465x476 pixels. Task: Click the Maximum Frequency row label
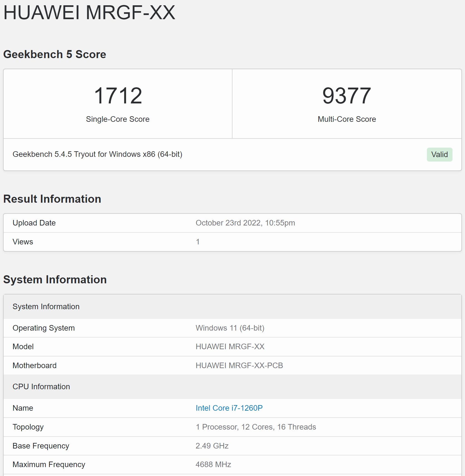click(x=49, y=465)
